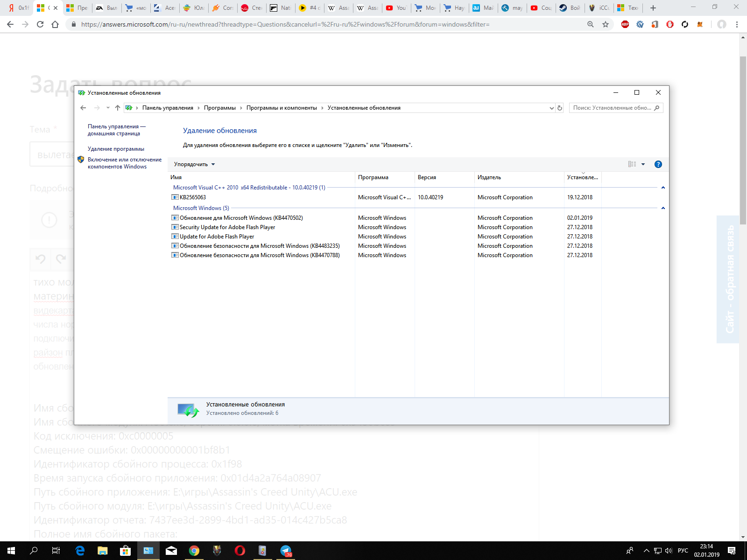Open Task View from the taskbar
Image resolution: width=747 pixels, height=560 pixels.
point(56,551)
